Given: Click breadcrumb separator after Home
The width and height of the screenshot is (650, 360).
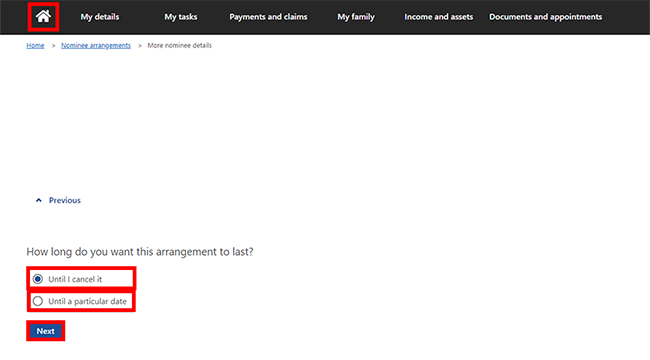Looking at the screenshot, I should tap(53, 46).
